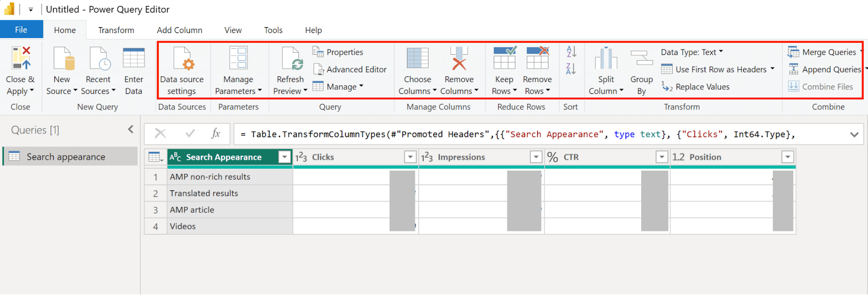Open the Search Appearance column filter dropdown
This screenshot has height=295, width=868.
coord(284,157)
